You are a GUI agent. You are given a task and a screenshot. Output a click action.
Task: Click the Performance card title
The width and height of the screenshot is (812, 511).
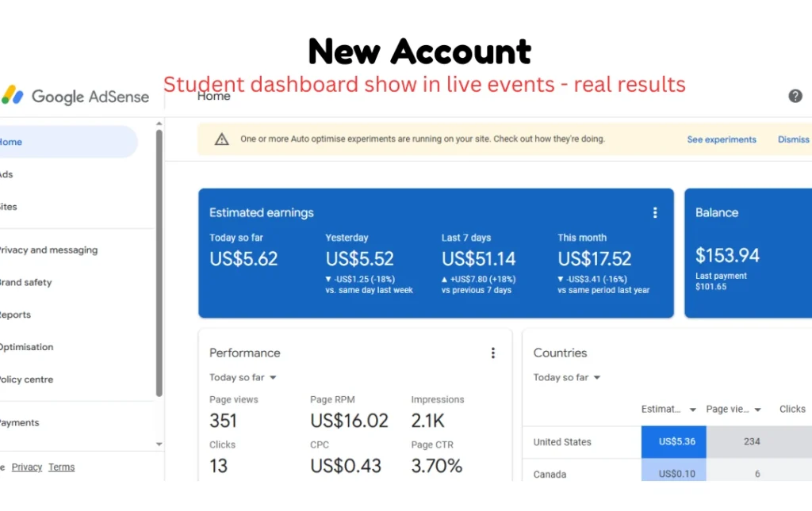pyautogui.click(x=244, y=353)
